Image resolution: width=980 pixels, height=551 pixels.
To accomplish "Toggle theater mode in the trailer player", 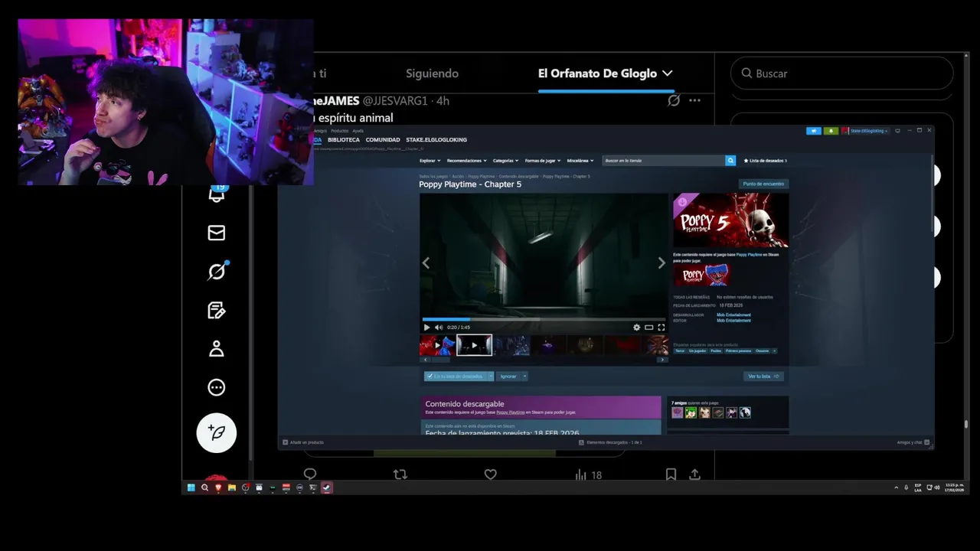I will [x=649, y=328].
